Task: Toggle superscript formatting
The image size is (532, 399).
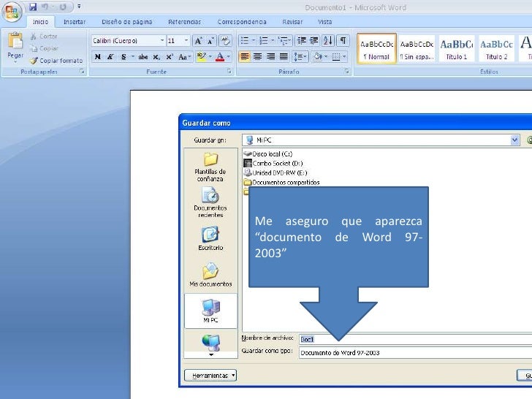Action: (x=170, y=57)
